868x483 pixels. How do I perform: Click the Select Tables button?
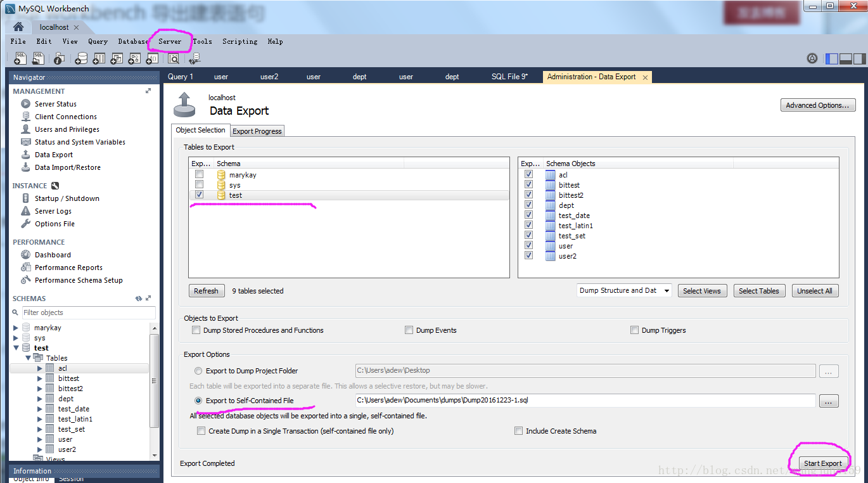point(758,291)
